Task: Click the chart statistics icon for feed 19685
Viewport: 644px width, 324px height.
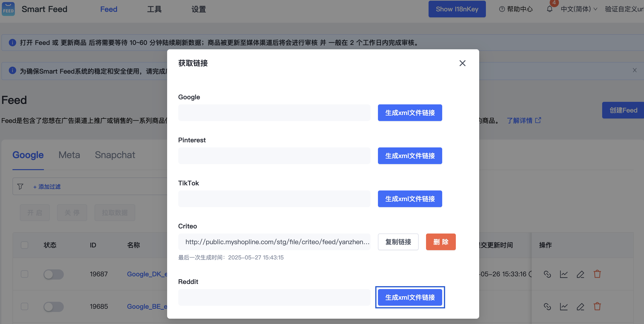Action: [564, 306]
